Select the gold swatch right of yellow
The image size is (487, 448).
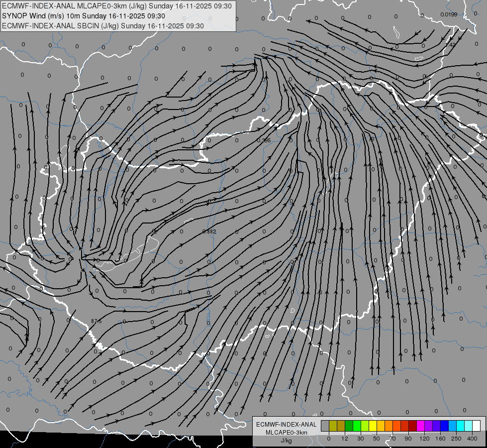pyautogui.click(x=381, y=426)
